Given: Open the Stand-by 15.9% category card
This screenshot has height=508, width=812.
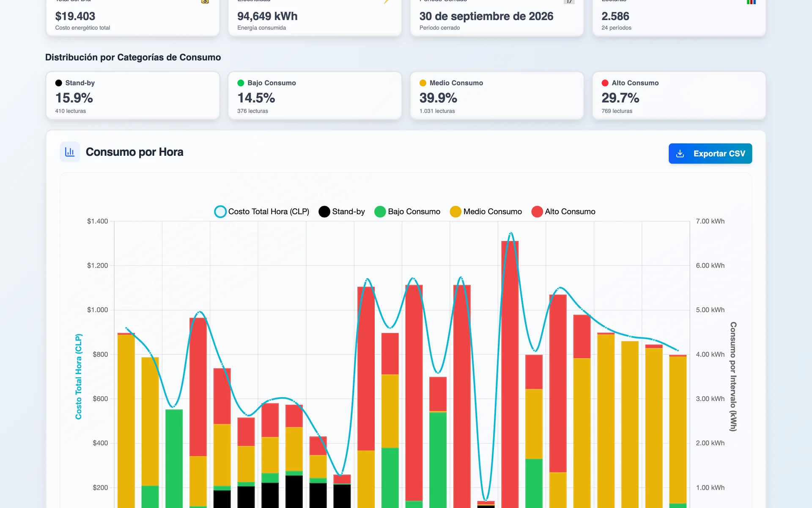Looking at the screenshot, I should pos(133,96).
